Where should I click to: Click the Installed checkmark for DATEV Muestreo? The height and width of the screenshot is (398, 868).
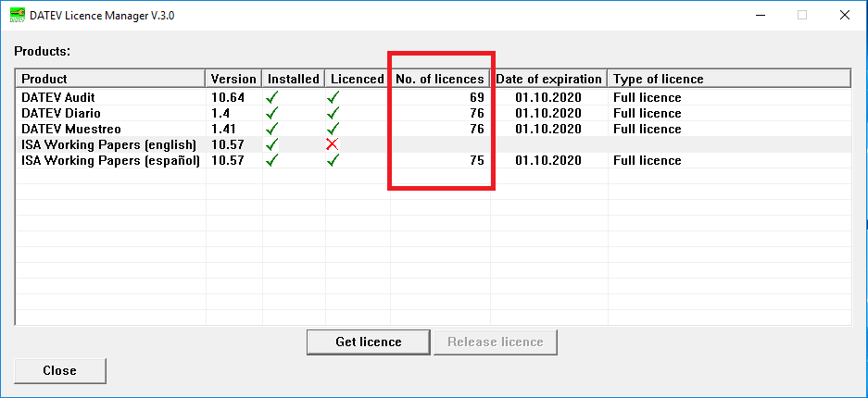[271, 129]
